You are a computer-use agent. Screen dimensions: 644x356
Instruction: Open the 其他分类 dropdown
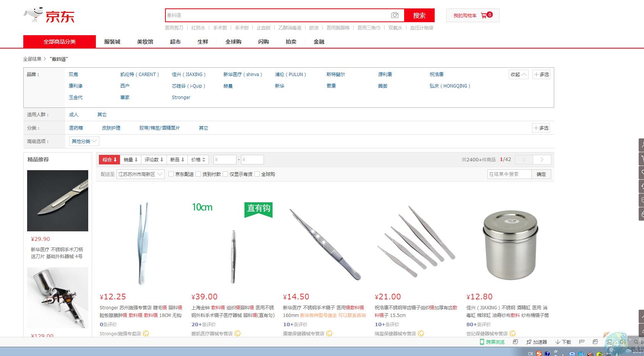pos(84,141)
